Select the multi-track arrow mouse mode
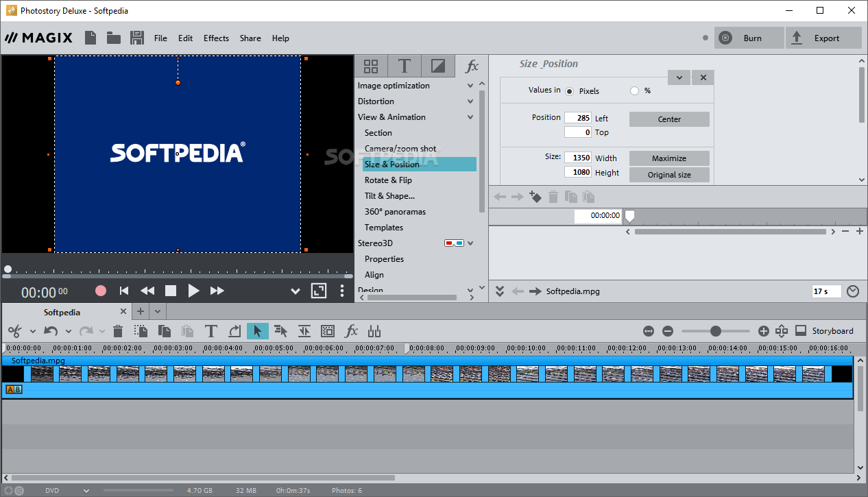868x497 pixels. click(x=281, y=331)
